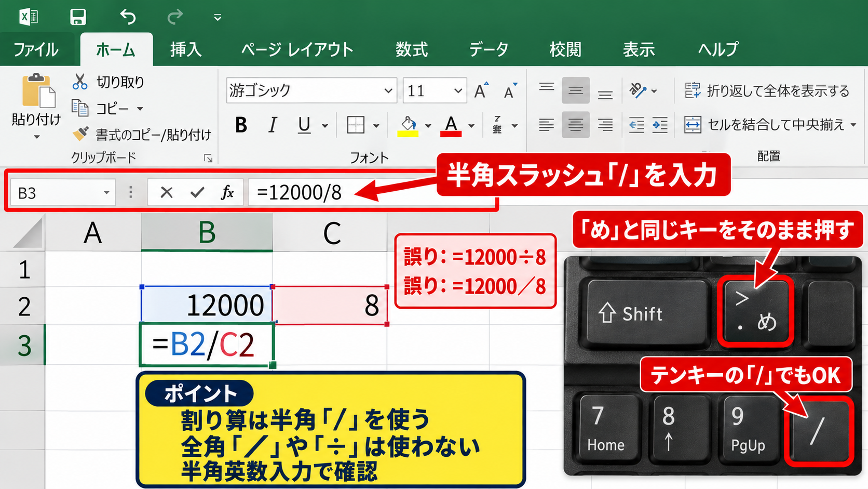Image resolution: width=868 pixels, height=489 pixels.
Task: Select column B header
Action: [x=207, y=232]
